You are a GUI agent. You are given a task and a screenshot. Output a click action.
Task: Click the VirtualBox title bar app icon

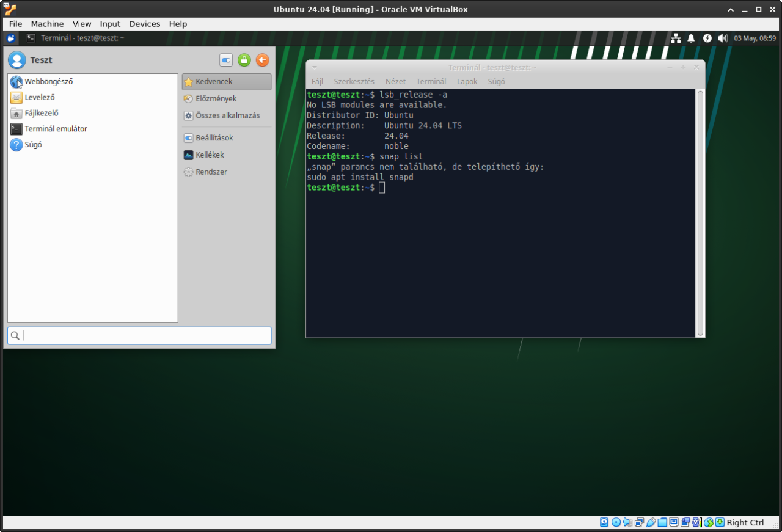[x=10, y=9]
